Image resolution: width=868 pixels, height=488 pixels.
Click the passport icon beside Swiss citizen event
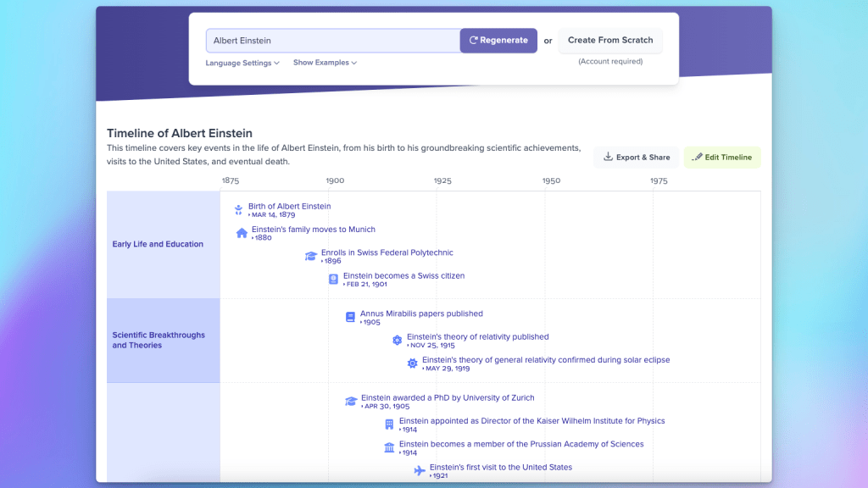[334, 279]
